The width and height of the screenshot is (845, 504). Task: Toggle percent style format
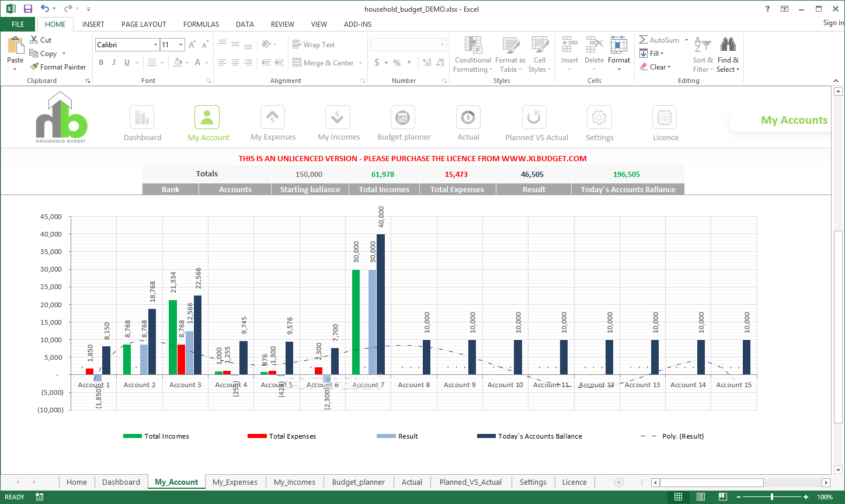(397, 62)
